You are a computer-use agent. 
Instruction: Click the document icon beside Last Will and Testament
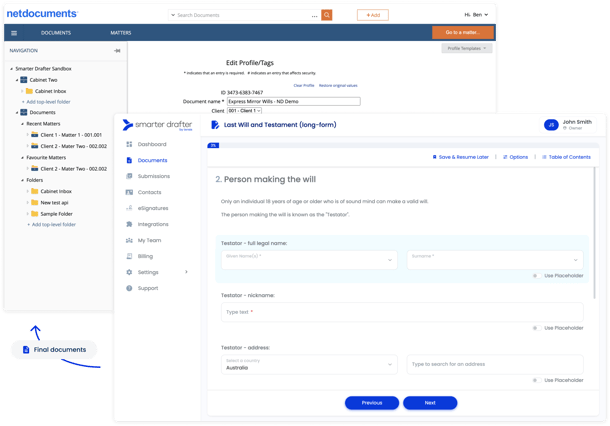(x=215, y=125)
